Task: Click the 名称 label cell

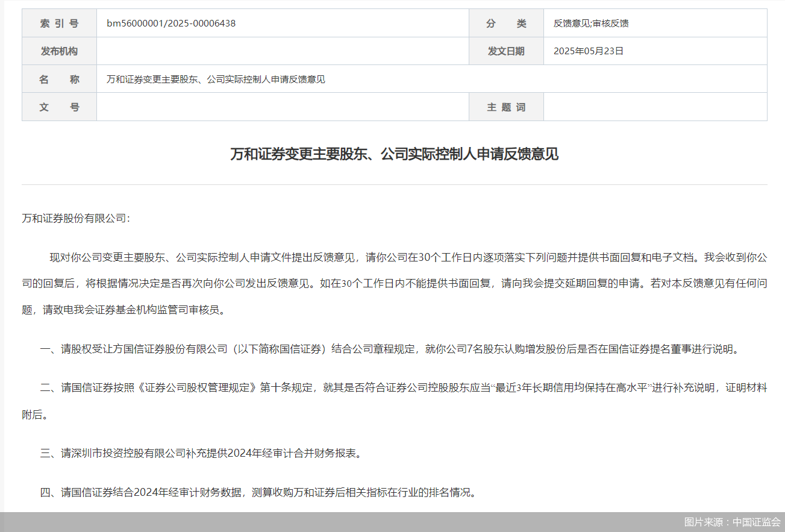Action: click(59, 79)
